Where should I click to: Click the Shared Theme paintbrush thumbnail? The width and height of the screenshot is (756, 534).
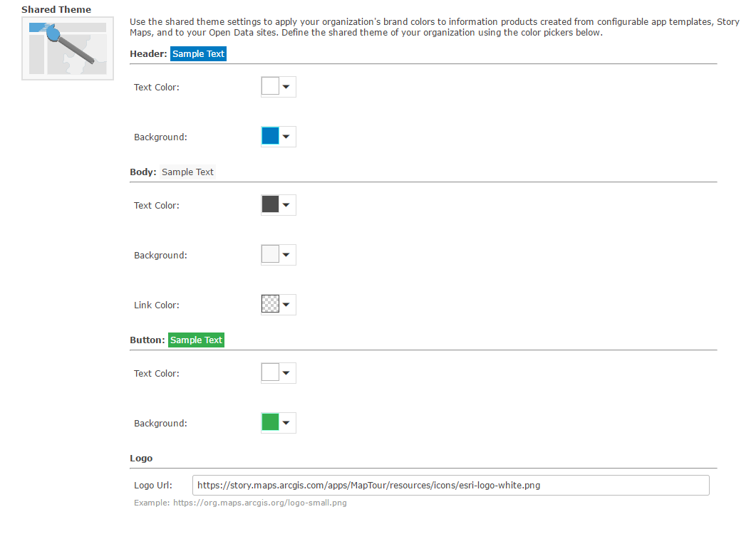tap(68, 48)
